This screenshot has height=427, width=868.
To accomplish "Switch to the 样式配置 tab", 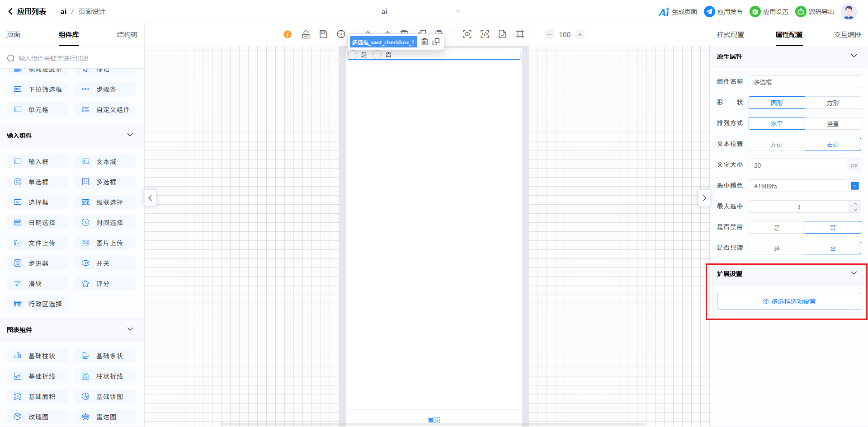I will (x=730, y=35).
